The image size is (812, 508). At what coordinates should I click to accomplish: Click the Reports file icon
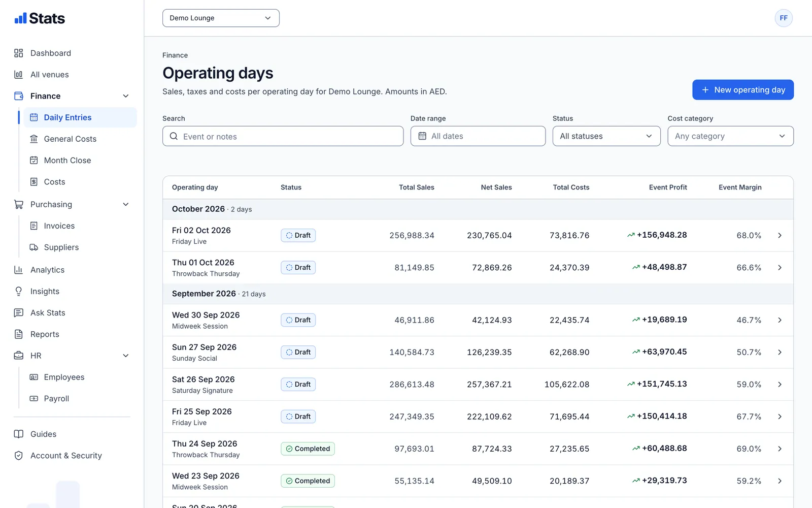point(19,334)
